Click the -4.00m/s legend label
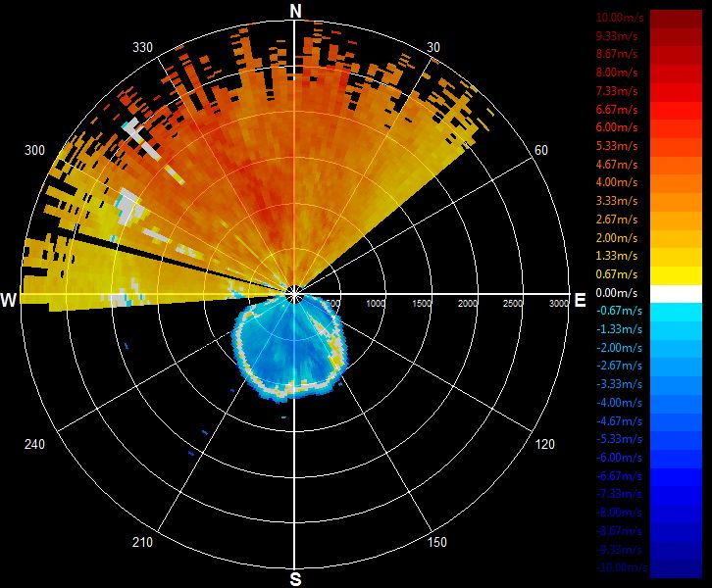Image resolution: width=712 pixels, height=588 pixels. [619, 403]
